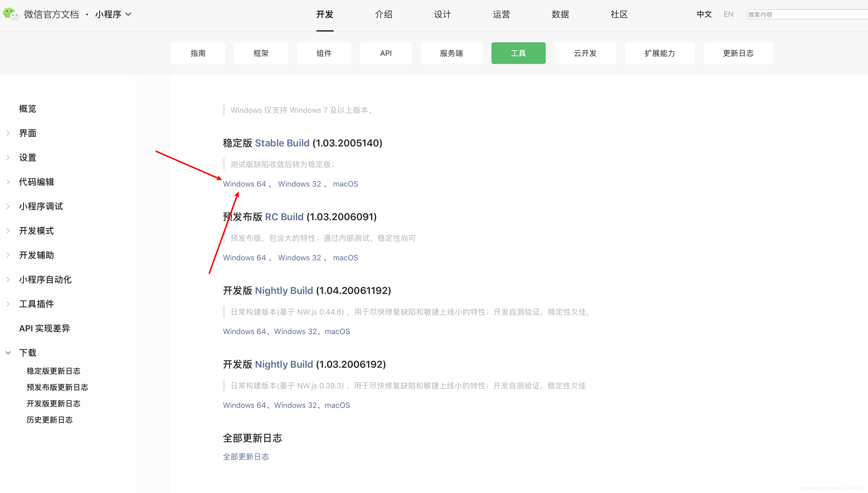Download Nightly Build 1.04 Windows 32
Image resolution: width=868 pixels, height=493 pixels.
pos(295,331)
